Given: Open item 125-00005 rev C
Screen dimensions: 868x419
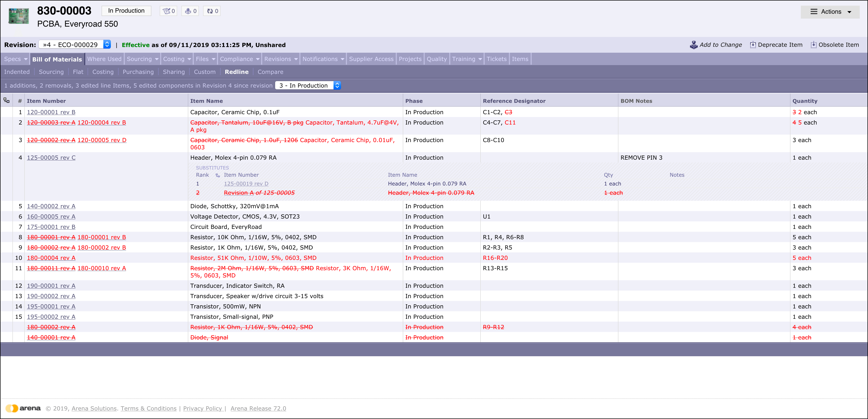Looking at the screenshot, I should [51, 158].
